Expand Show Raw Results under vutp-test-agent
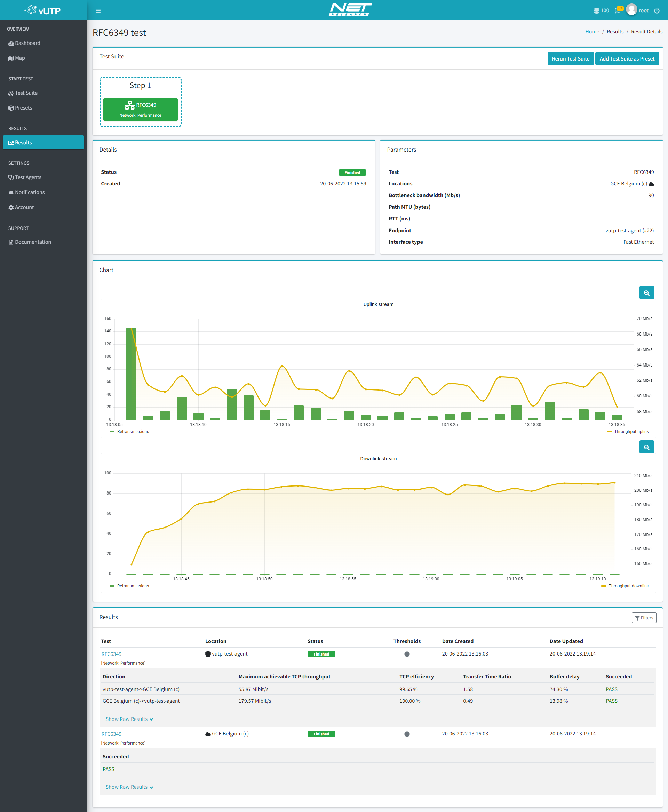 [x=129, y=719]
